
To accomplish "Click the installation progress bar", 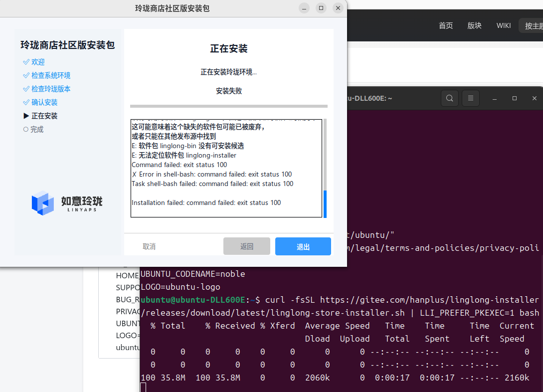I will (228, 106).
